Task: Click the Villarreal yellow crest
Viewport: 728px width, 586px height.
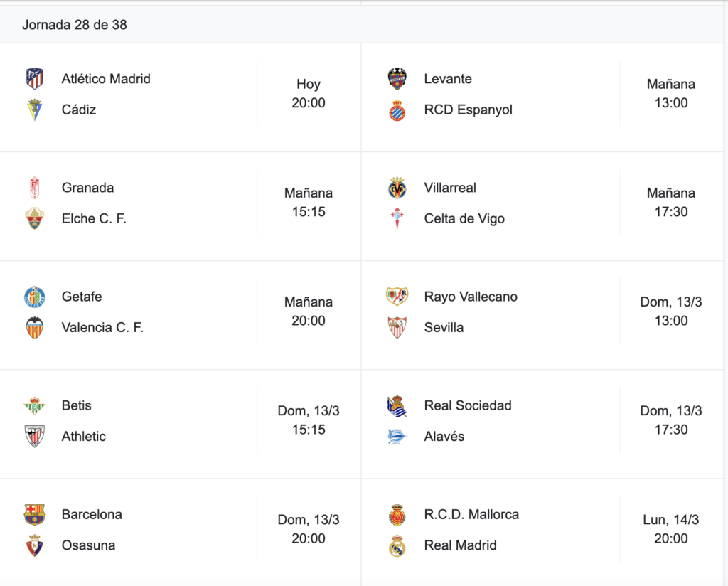Action: 397,188
